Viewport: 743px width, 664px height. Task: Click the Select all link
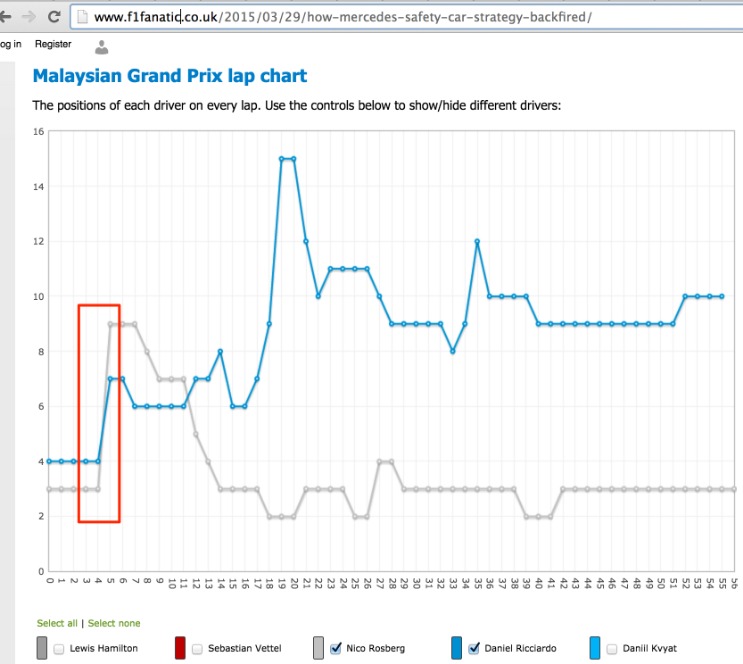click(57, 623)
